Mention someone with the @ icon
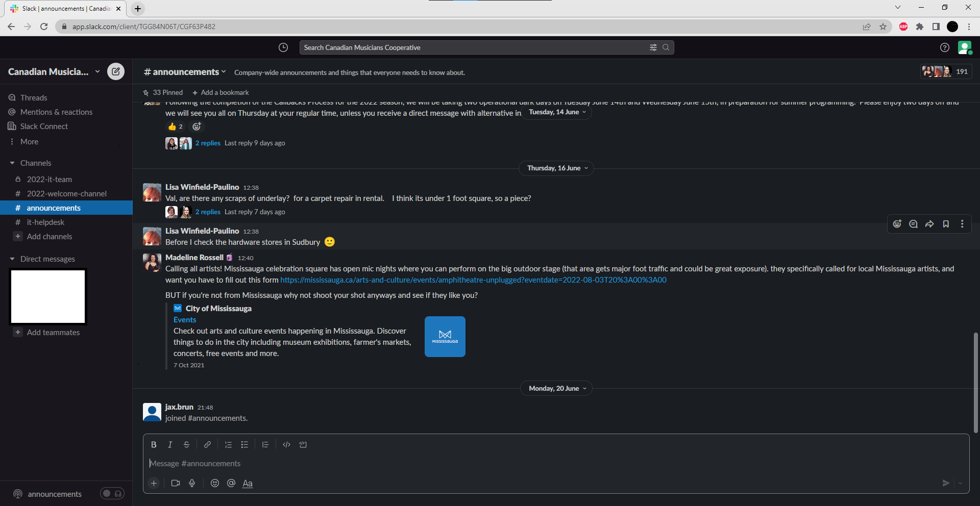This screenshot has width=980, height=506. [231, 483]
